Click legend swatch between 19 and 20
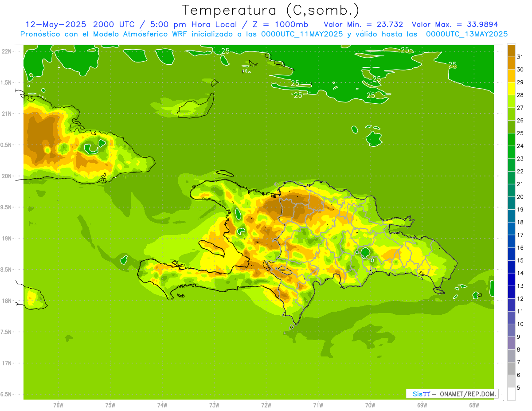532x411 pixels. (511, 204)
